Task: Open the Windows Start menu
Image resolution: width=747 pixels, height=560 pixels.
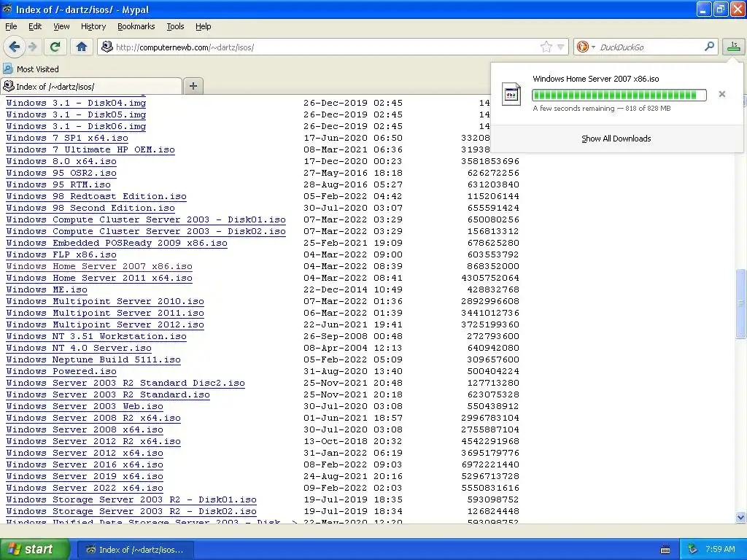Action: point(35,549)
